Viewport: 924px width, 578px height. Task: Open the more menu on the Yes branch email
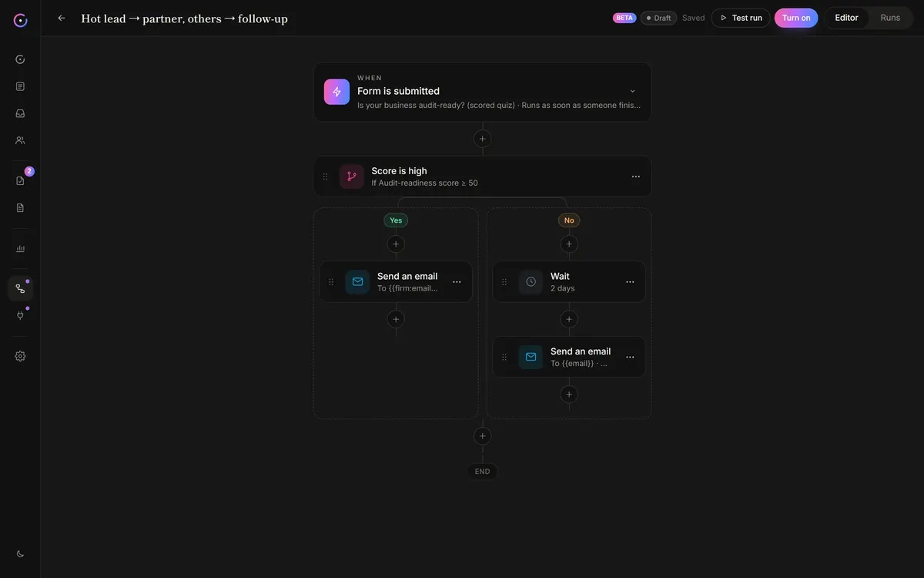pyautogui.click(x=457, y=282)
